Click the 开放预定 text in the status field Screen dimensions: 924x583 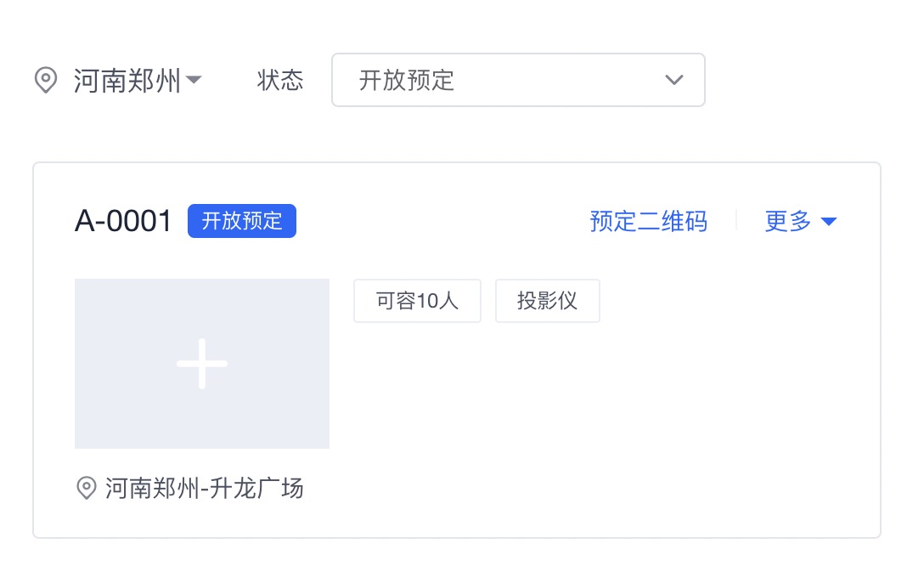407,81
